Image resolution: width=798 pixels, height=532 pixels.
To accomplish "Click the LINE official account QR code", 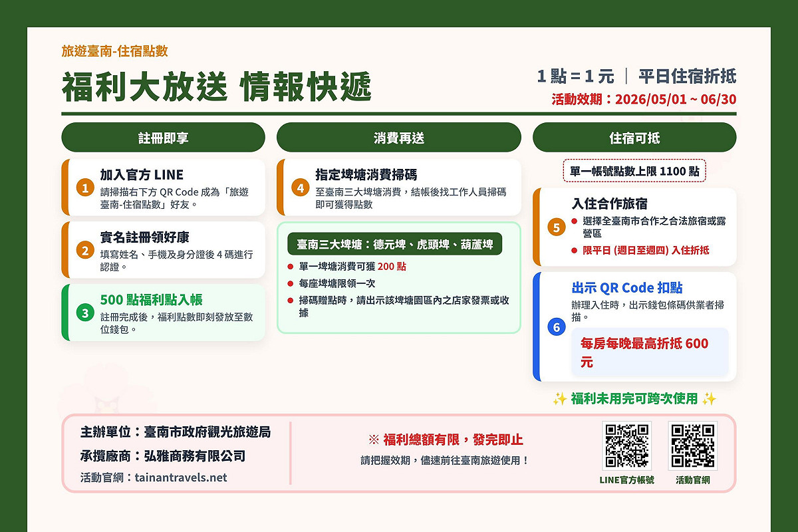I will click(x=626, y=446).
